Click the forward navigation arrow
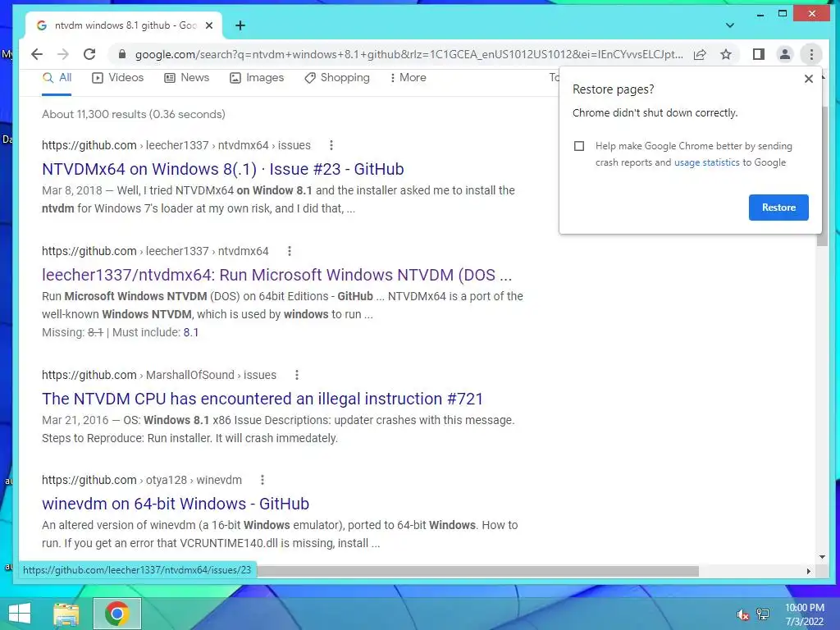Viewport: 840px width, 630px height. [x=62, y=54]
